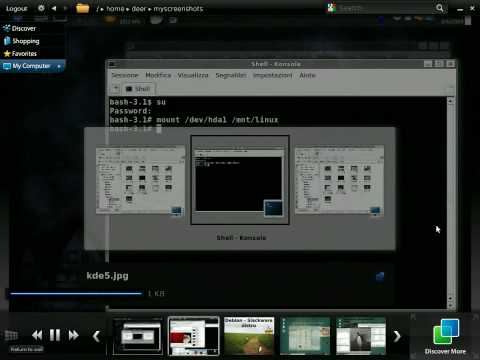This screenshot has height=360, width=480.
Task: Click the folder icon in path bar
Action: point(82,8)
